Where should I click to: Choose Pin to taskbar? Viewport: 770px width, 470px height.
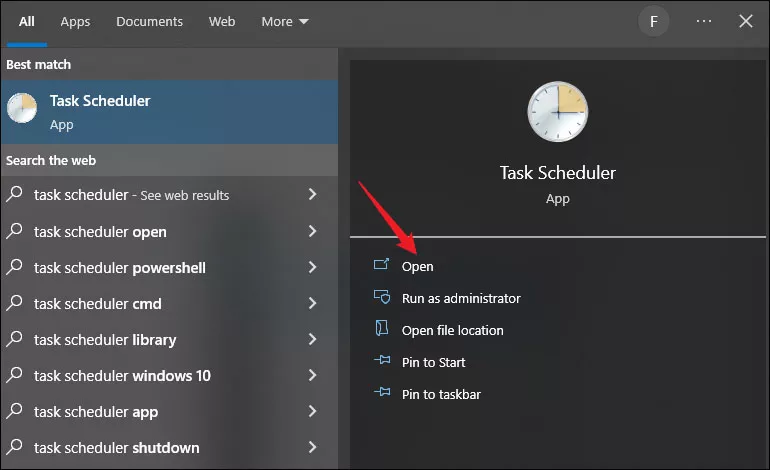pyautogui.click(x=441, y=394)
